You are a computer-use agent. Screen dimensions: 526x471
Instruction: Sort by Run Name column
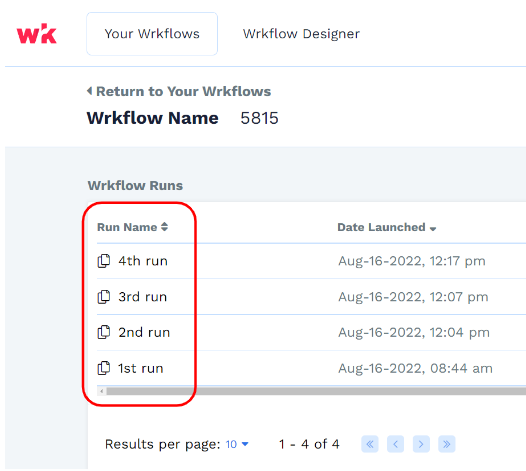click(132, 227)
